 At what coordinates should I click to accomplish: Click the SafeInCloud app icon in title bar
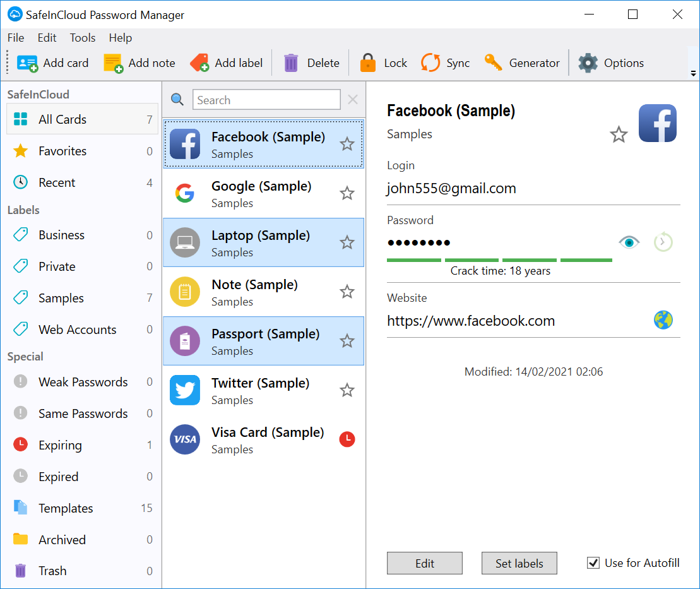point(15,15)
